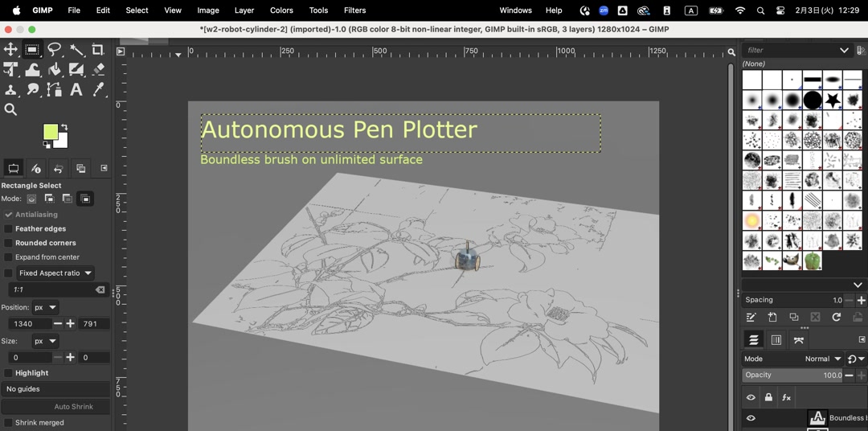The height and width of the screenshot is (431, 868).
Task: Toggle the Shrink merged checkbox
Action: tap(8, 423)
